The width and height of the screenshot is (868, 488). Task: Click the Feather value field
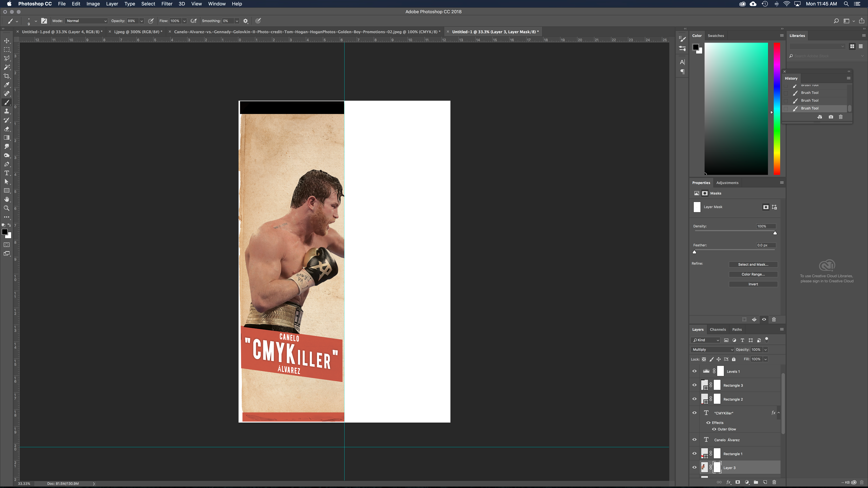[x=766, y=245]
